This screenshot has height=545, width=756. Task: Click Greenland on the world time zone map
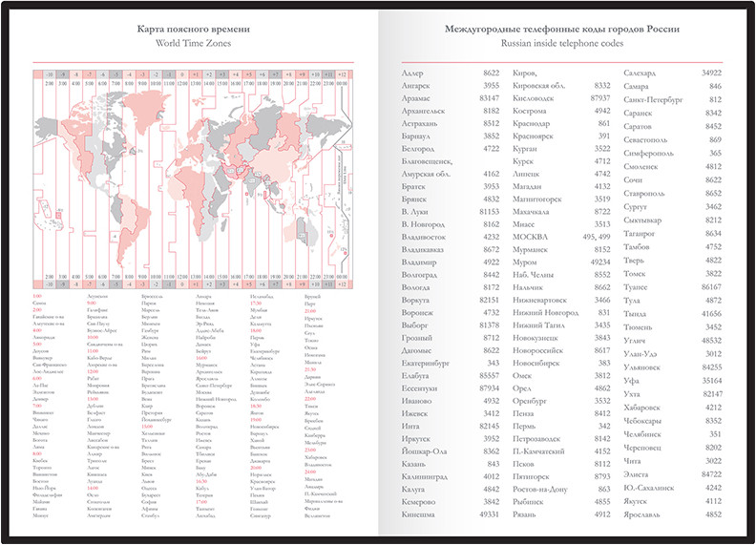tap(141, 107)
